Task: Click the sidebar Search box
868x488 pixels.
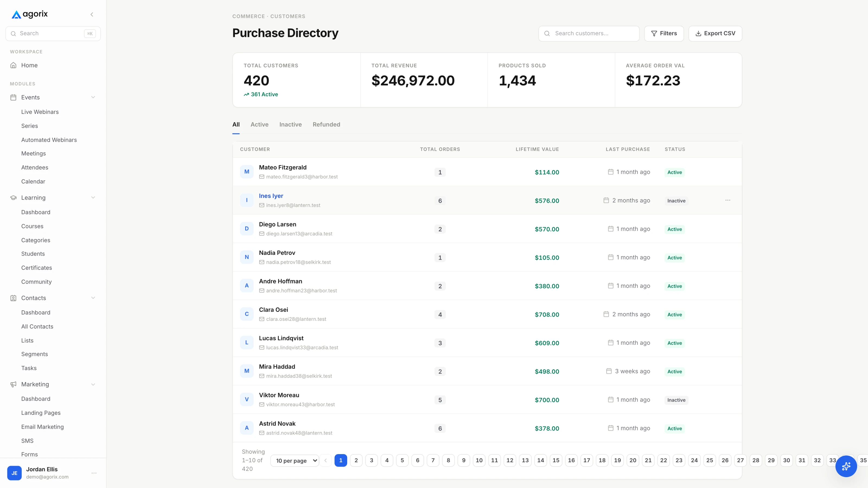Action: click(53, 33)
